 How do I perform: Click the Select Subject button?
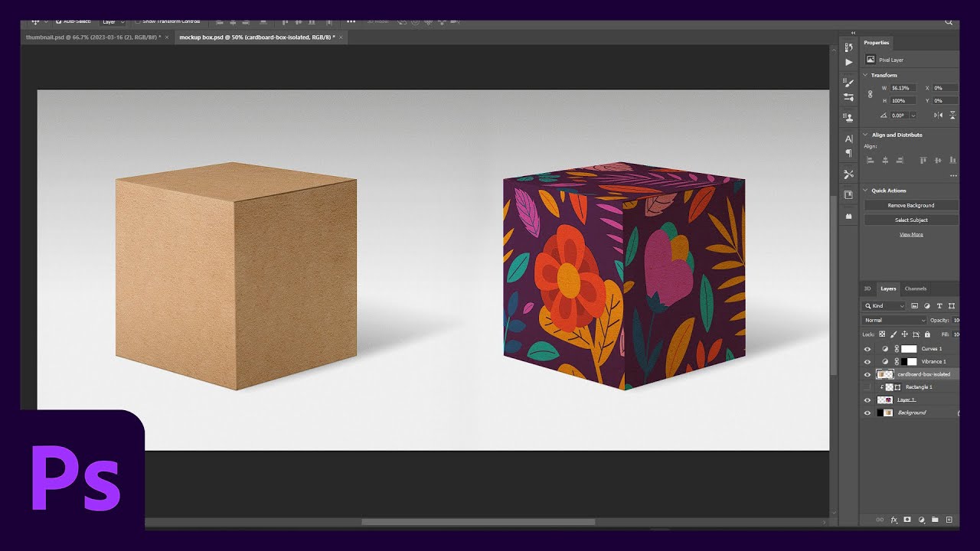coord(911,220)
